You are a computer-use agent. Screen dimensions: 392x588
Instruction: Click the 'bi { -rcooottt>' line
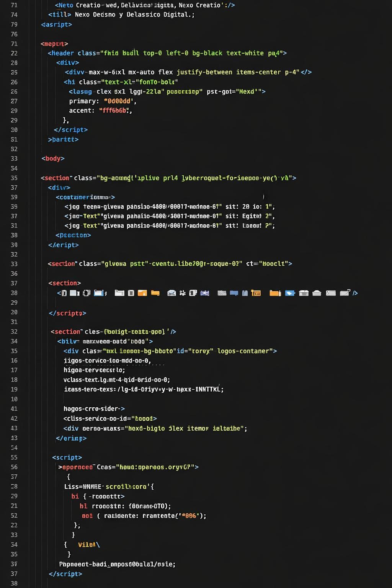pyautogui.click(x=98, y=497)
